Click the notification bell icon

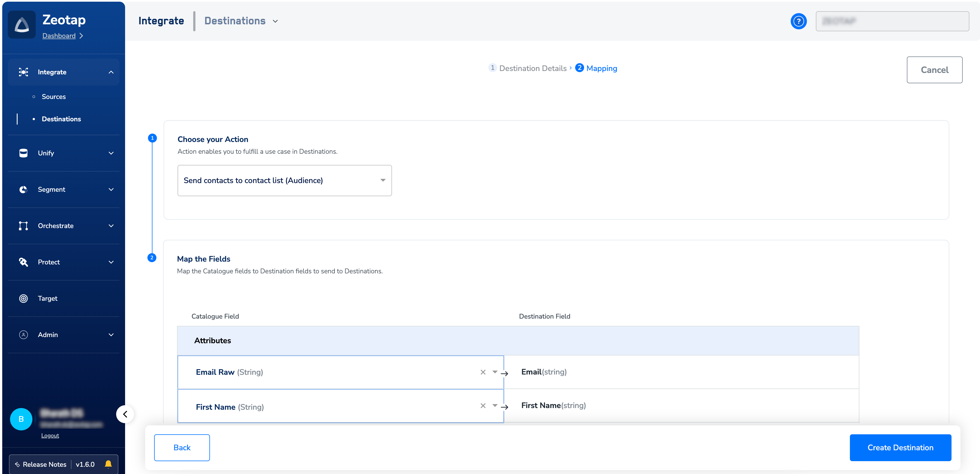point(108,464)
